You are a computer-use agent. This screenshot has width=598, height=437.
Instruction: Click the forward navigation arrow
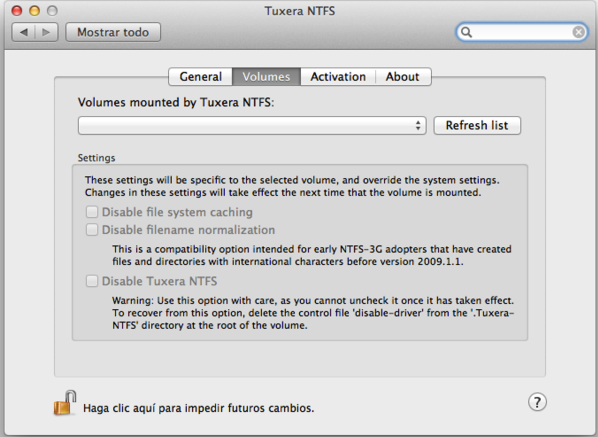(47, 32)
